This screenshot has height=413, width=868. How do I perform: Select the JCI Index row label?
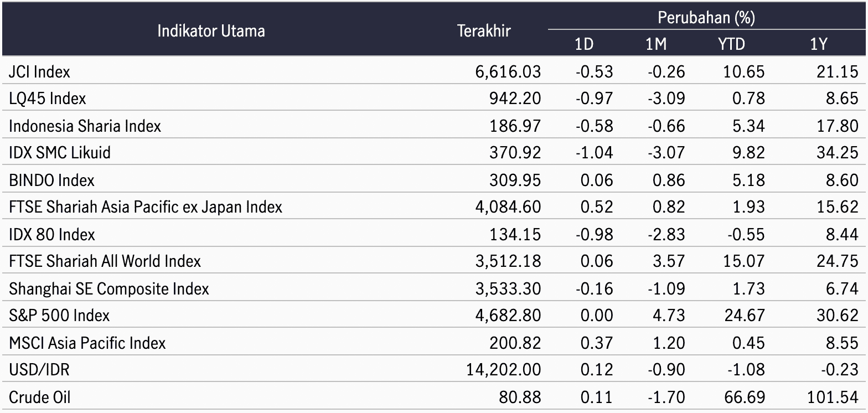tap(40, 71)
